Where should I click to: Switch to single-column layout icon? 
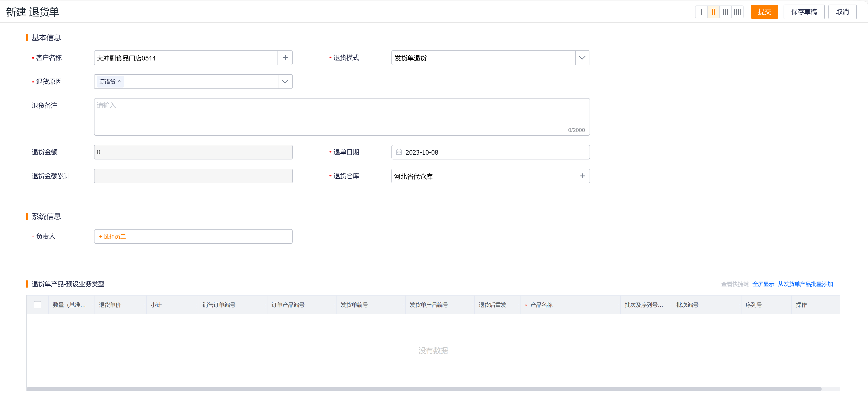(x=701, y=12)
